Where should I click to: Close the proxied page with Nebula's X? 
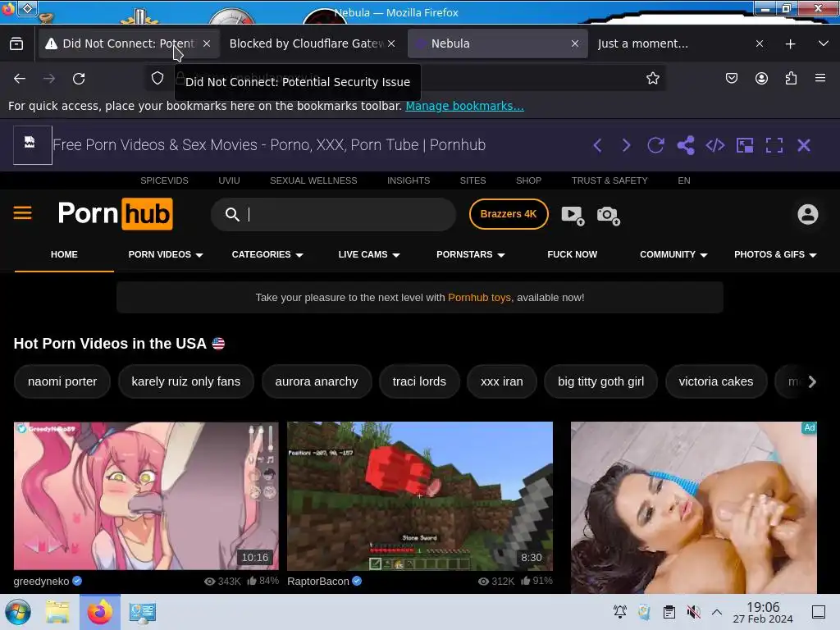coord(804,145)
